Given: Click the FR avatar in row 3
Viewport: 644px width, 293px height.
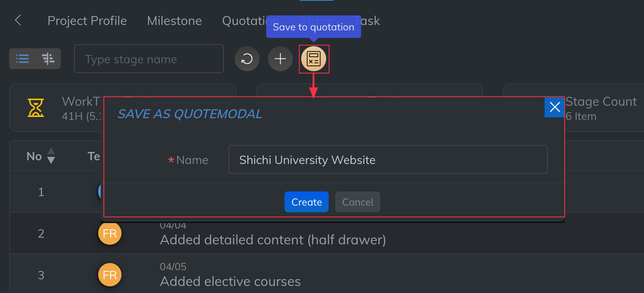Looking at the screenshot, I should click(110, 275).
